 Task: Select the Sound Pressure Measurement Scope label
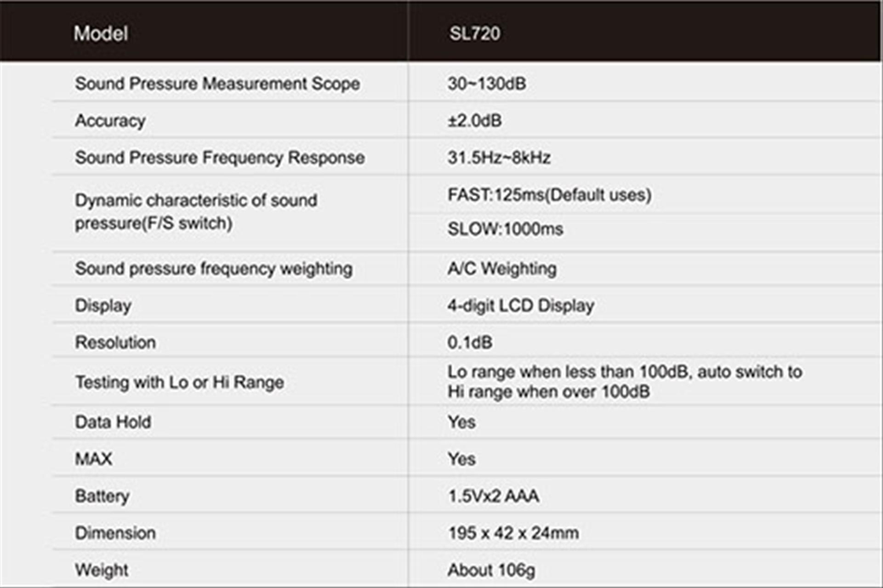click(217, 84)
